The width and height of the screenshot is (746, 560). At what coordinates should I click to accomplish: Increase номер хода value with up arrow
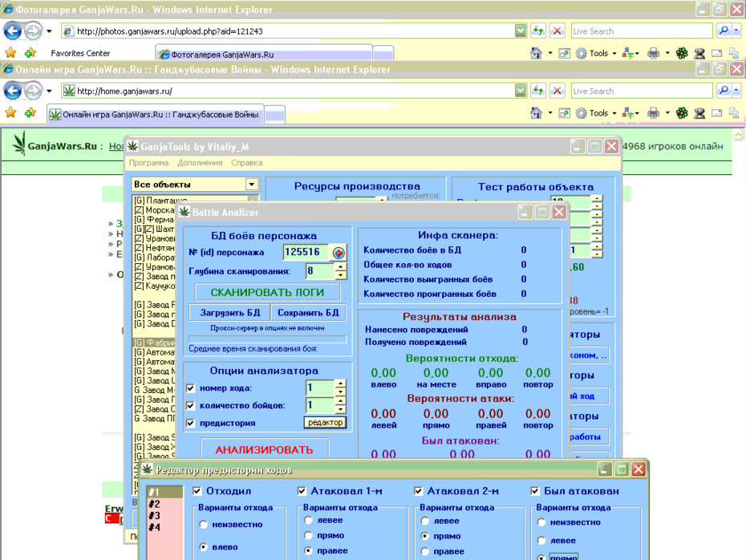pos(340,384)
